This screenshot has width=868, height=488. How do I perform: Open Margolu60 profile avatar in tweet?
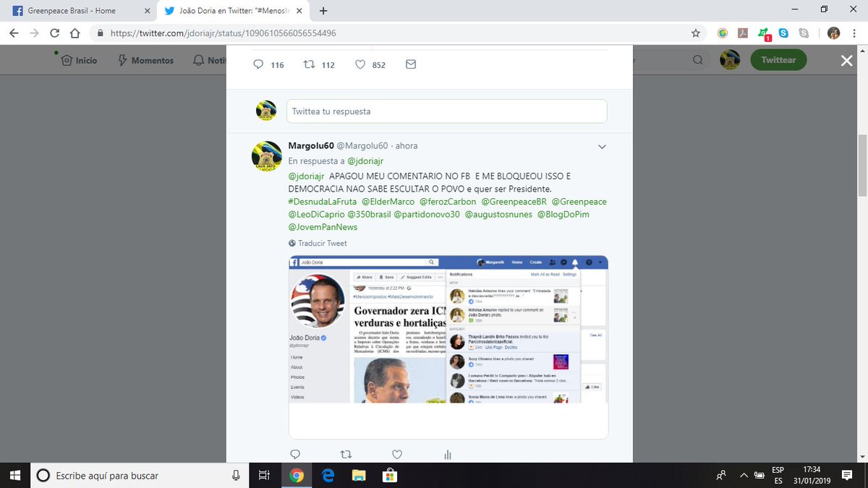coord(266,155)
